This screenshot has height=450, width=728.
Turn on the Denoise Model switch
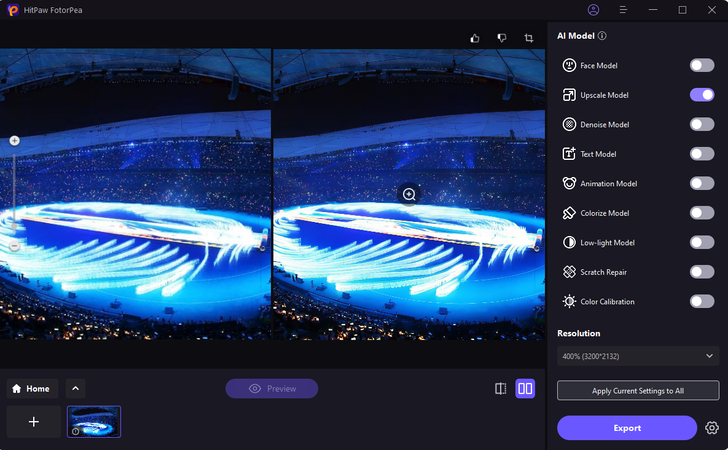tap(701, 125)
